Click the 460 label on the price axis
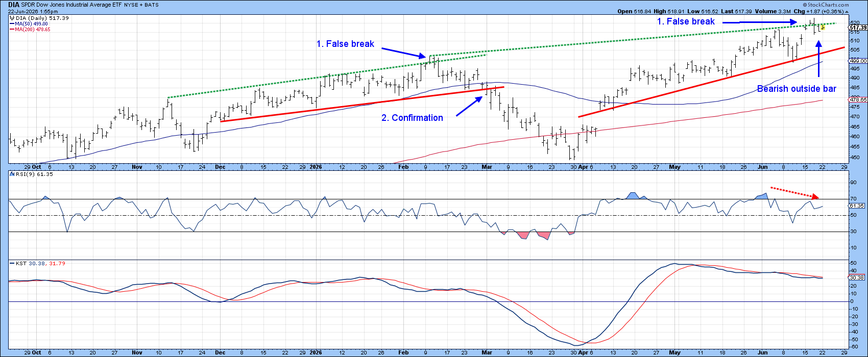 pos(854,136)
